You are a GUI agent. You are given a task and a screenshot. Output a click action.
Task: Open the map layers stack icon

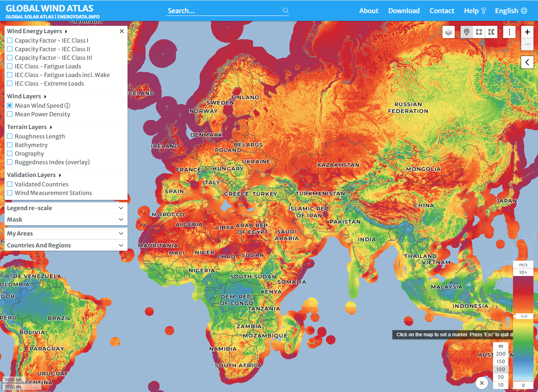click(449, 32)
